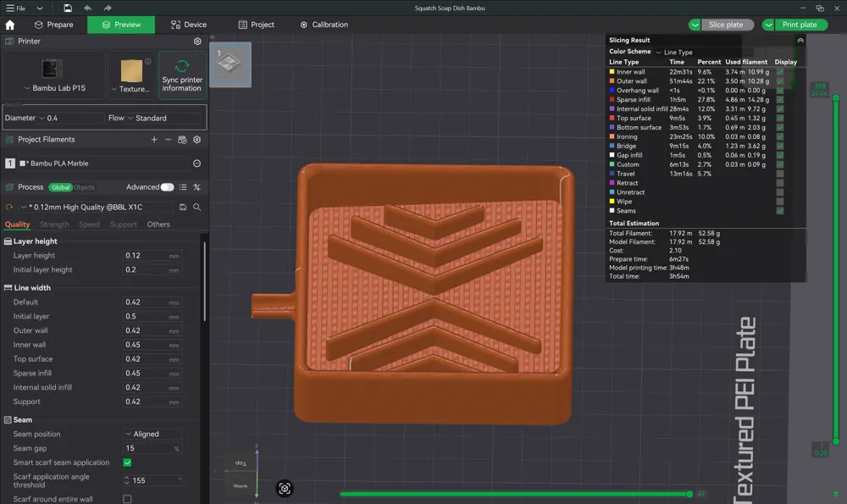
Task: Open the Device tab
Action: tap(188, 24)
